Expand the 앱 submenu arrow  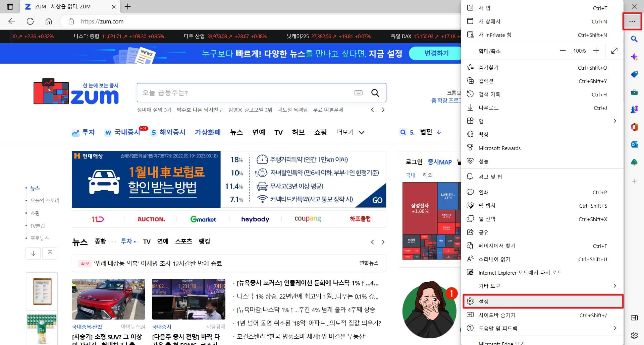pyautogui.click(x=615, y=121)
